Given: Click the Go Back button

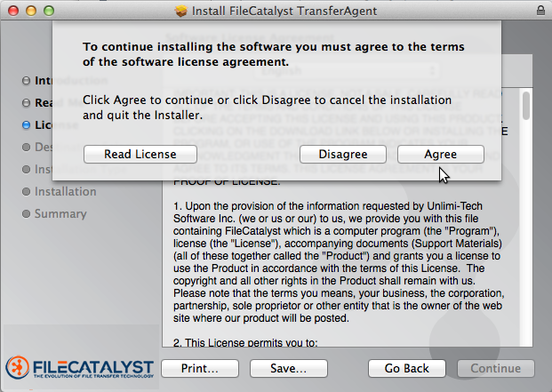Looking at the screenshot, I should click(x=406, y=368).
